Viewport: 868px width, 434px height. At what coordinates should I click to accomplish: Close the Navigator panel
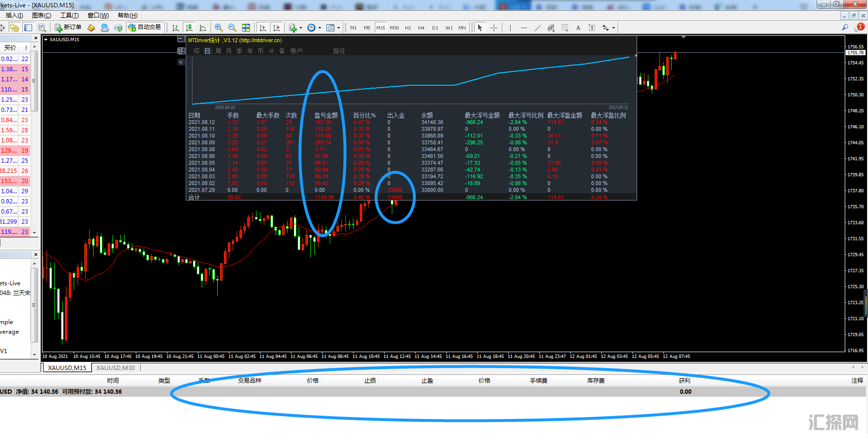pos(35,254)
